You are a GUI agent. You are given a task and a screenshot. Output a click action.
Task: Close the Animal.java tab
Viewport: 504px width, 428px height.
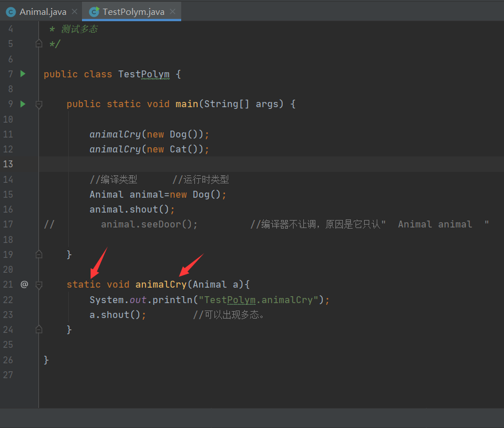click(x=75, y=11)
